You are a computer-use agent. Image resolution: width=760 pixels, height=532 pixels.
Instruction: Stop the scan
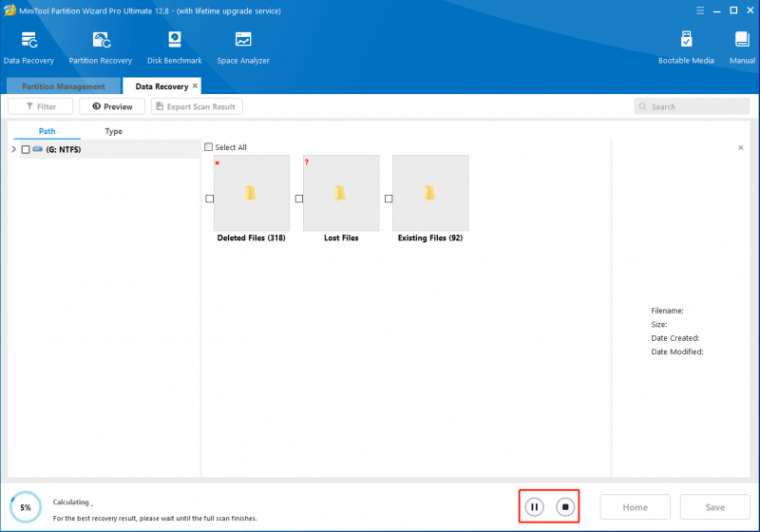pos(565,506)
